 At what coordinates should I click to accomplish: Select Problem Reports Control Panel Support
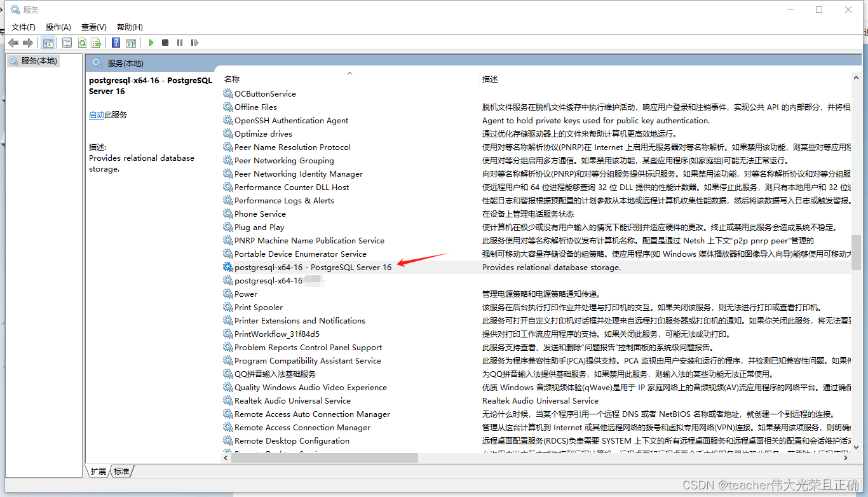point(308,347)
